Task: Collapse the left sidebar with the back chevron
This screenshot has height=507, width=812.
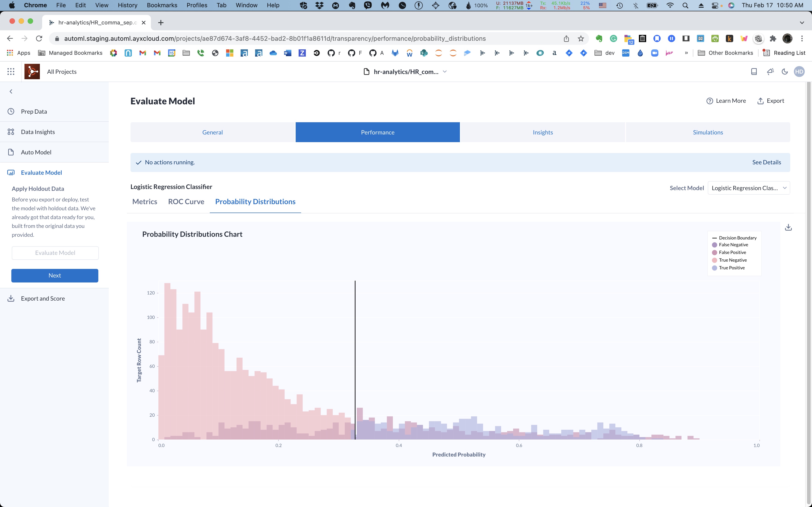Action: tap(11, 91)
